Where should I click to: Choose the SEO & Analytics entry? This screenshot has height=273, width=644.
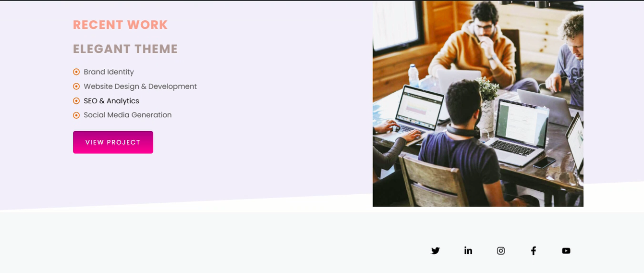pos(111,101)
